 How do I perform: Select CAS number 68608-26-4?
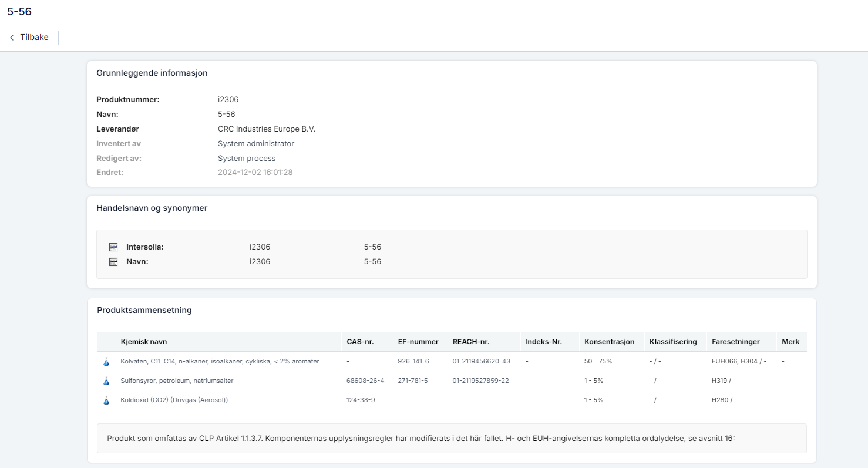pos(365,381)
